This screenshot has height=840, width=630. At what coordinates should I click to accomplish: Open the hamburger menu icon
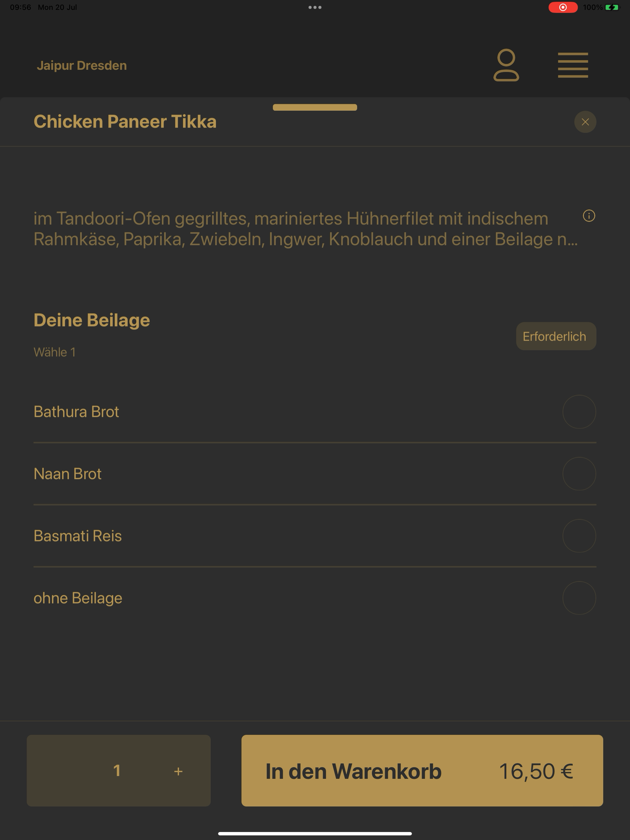click(572, 65)
